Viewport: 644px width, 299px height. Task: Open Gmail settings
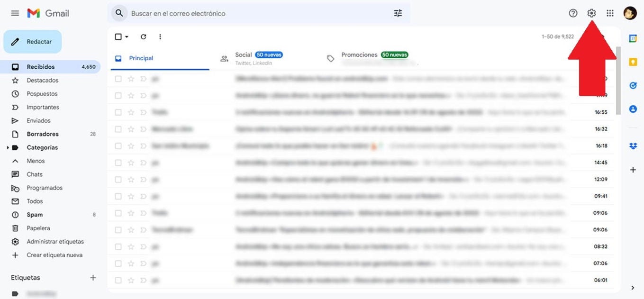[591, 13]
